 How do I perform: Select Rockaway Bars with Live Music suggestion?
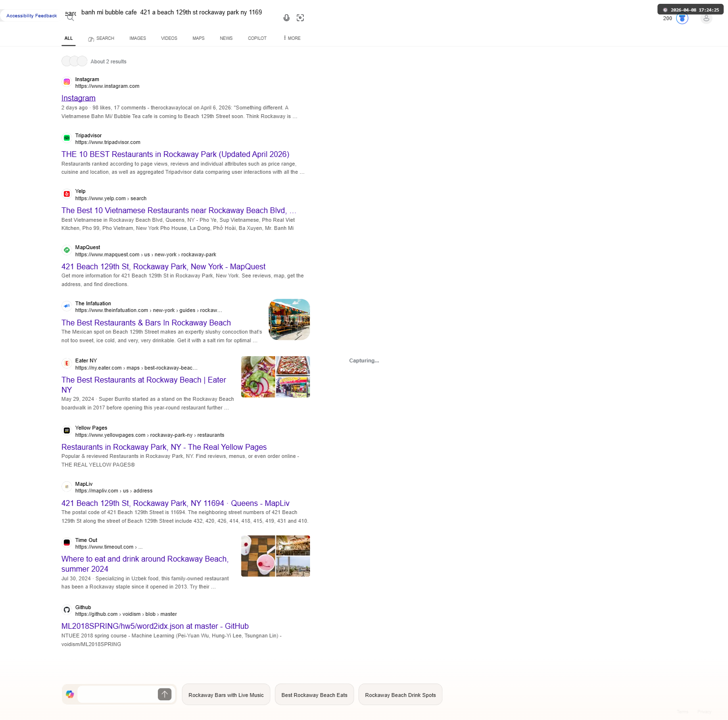(x=226, y=695)
